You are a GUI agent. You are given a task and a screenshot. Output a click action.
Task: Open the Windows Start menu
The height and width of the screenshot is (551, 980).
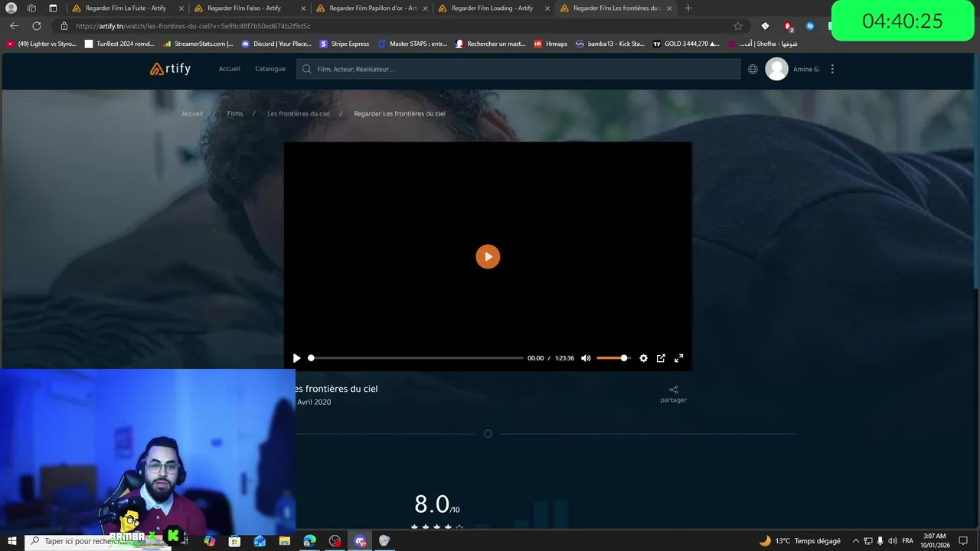(11, 541)
